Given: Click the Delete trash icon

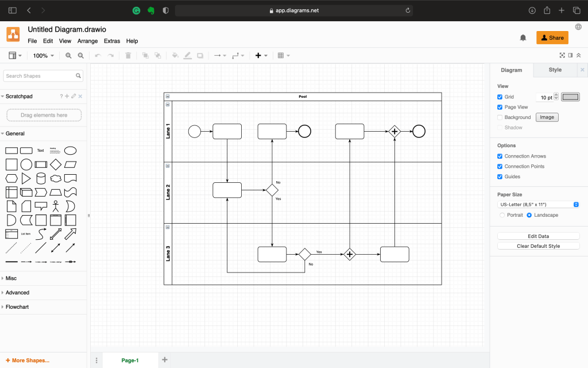Looking at the screenshot, I should [128, 56].
